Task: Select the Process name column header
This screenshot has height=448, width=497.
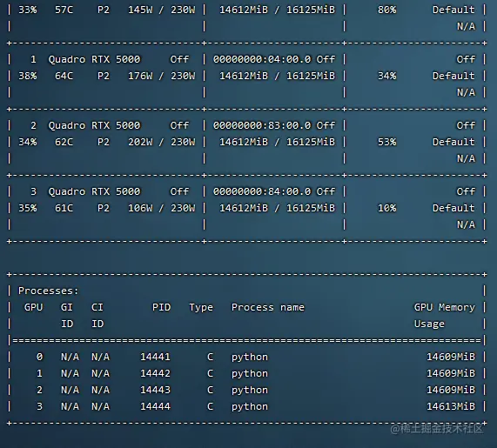Action: pos(268,307)
